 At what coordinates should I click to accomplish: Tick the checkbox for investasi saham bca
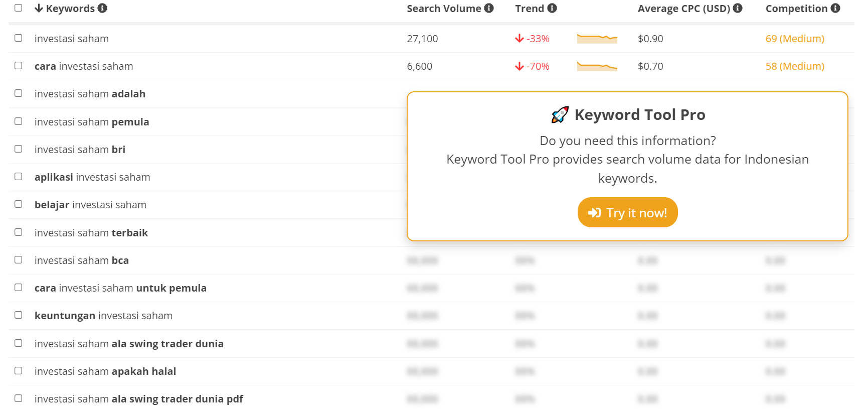pyautogui.click(x=19, y=260)
